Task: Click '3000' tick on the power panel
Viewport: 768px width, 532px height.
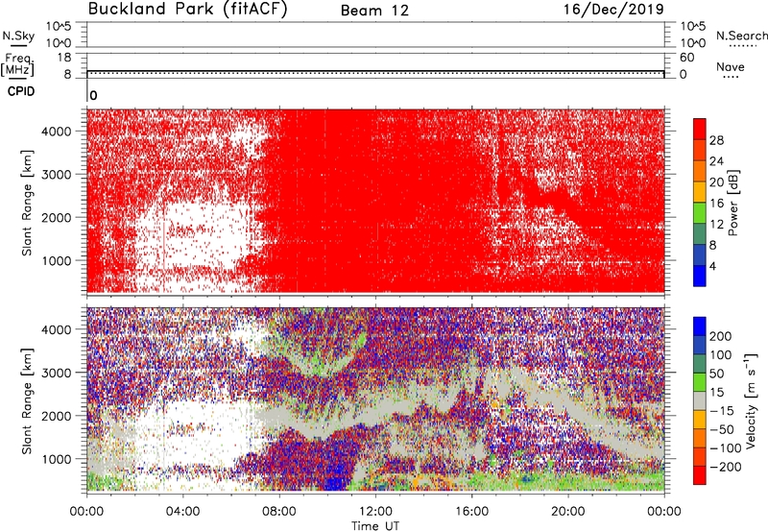Action: (57, 175)
